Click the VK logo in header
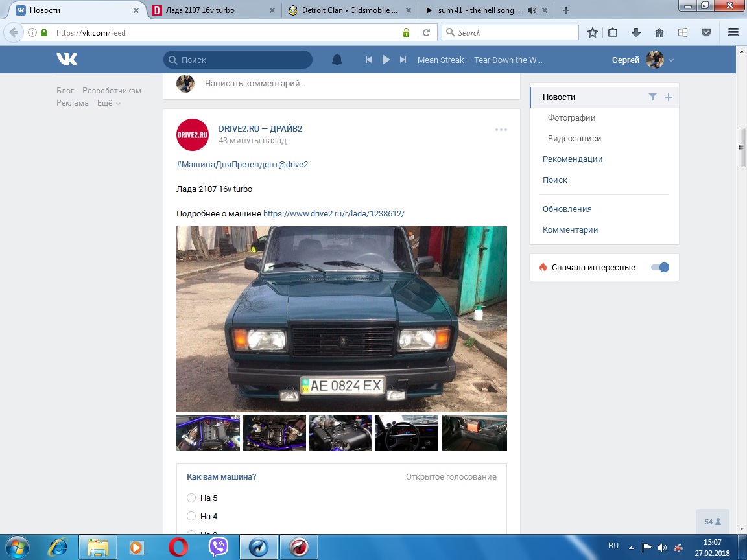Screen dimensions: 747x560 click(67, 60)
